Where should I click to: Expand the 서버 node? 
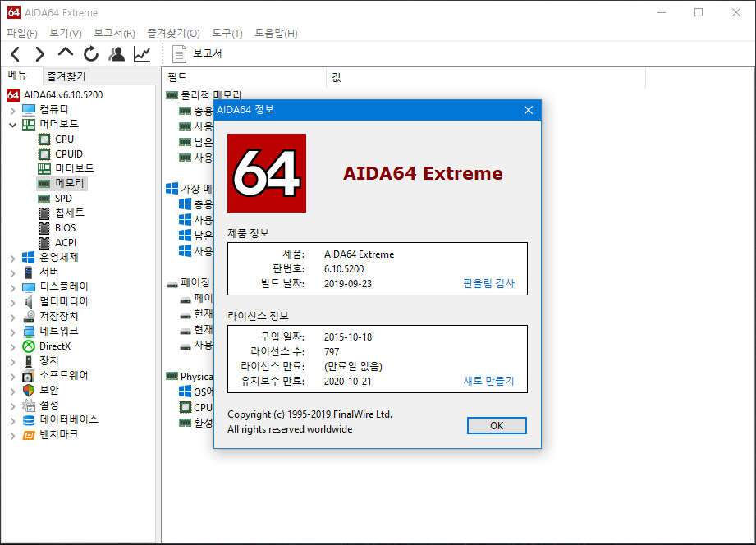pos(12,273)
